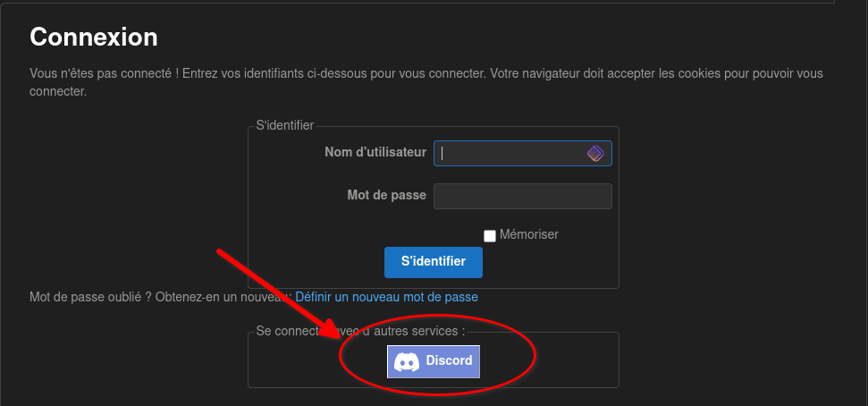The image size is (868, 406).
Task: Click the Nom d'utilisateur field label
Action: click(375, 152)
